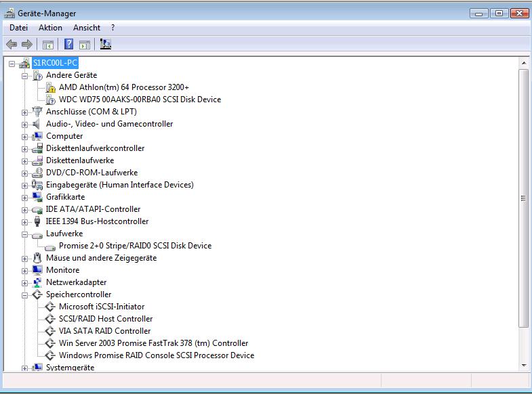Collapse the Laufwerke node
Image resolution: width=532 pixels, height=394 pixels.
pyautogui.click(x=25, y=234)
